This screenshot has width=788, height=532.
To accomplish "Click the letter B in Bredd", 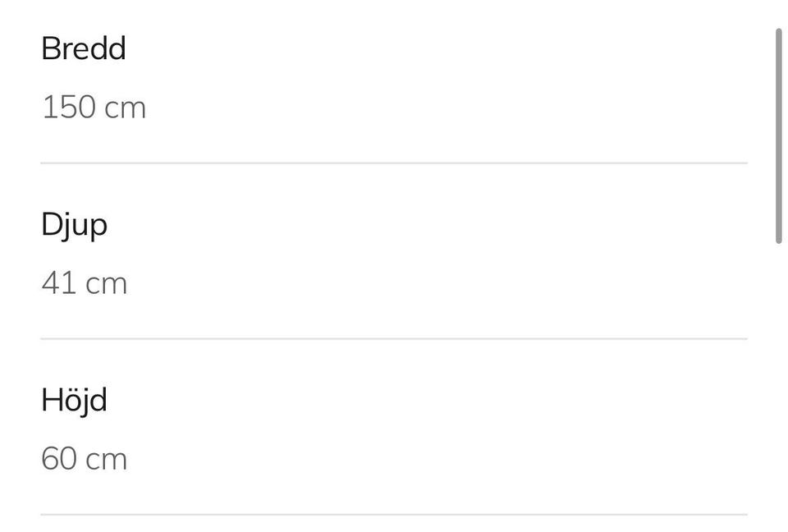I will click(x=51, y=48).
